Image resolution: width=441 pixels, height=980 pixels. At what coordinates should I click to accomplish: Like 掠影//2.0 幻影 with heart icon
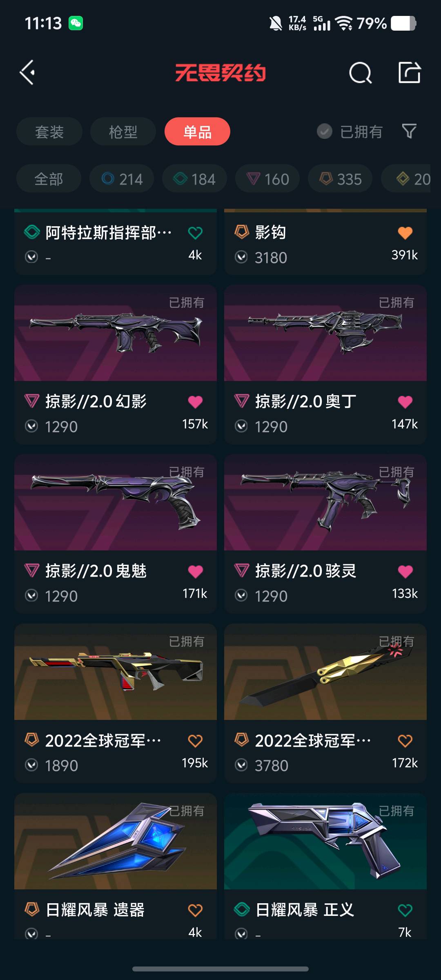pos(195,402)
